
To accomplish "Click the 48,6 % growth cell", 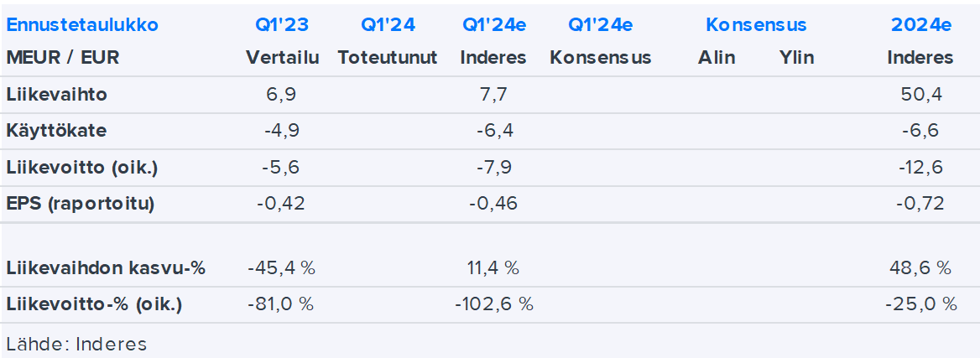I will [x=920, y=268].
